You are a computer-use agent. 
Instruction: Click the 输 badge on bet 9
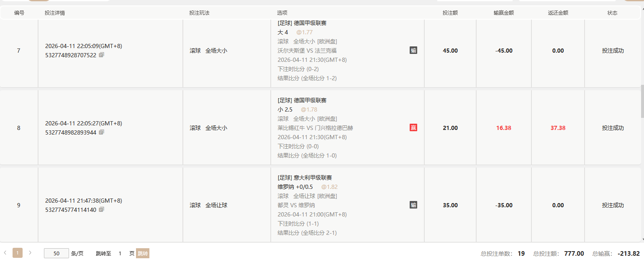413,205
